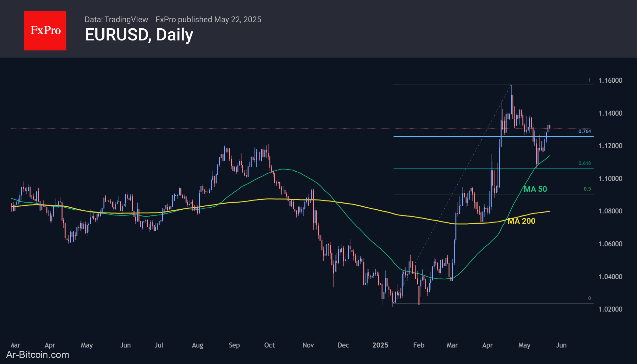Click the 1.10000 price axis value

click(x=610, y=179)
